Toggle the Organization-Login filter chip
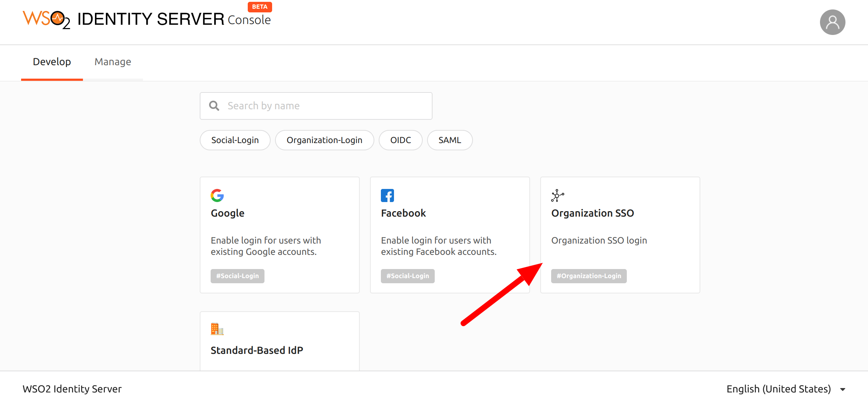The height and width of the screenshot is (407, 868). tap(324, 140)
